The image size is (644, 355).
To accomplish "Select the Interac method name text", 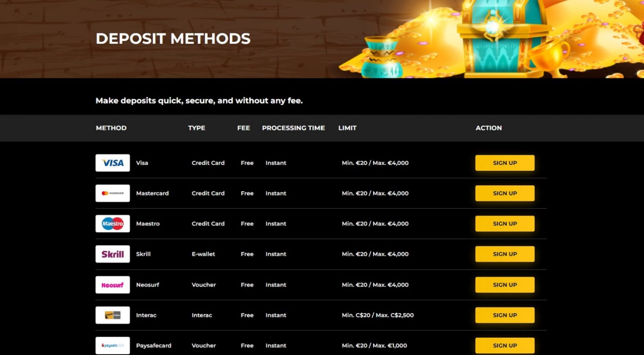I will 146,315.
